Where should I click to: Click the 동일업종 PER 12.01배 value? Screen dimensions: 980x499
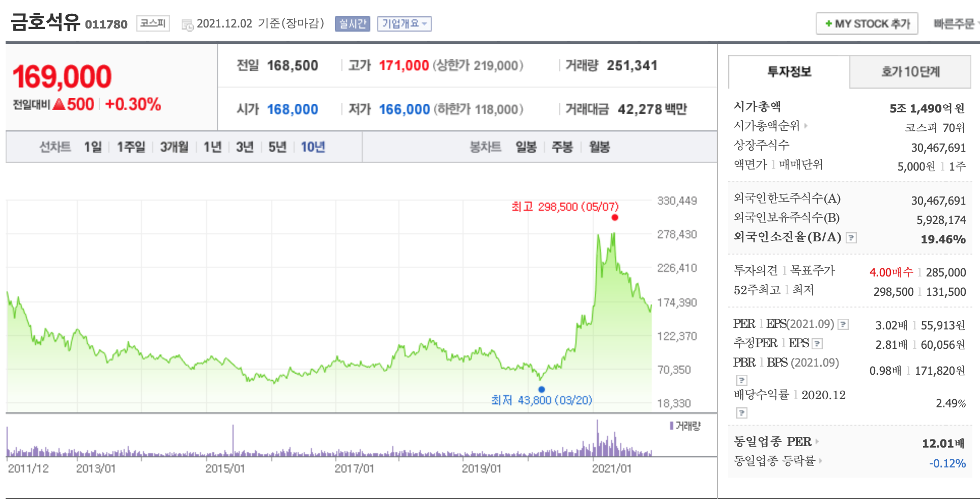click(943, 443)
